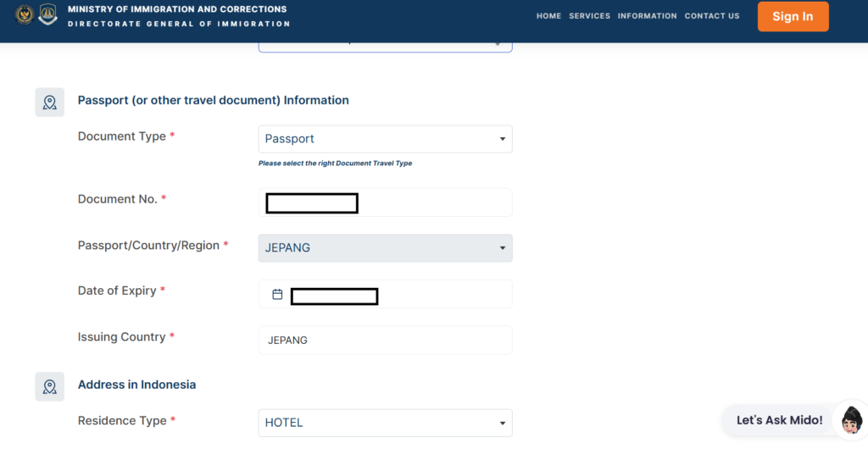The image size is (868, 449).
Task: Click the map pin icon beside Address in Indonesia
Action: [50, 386]
